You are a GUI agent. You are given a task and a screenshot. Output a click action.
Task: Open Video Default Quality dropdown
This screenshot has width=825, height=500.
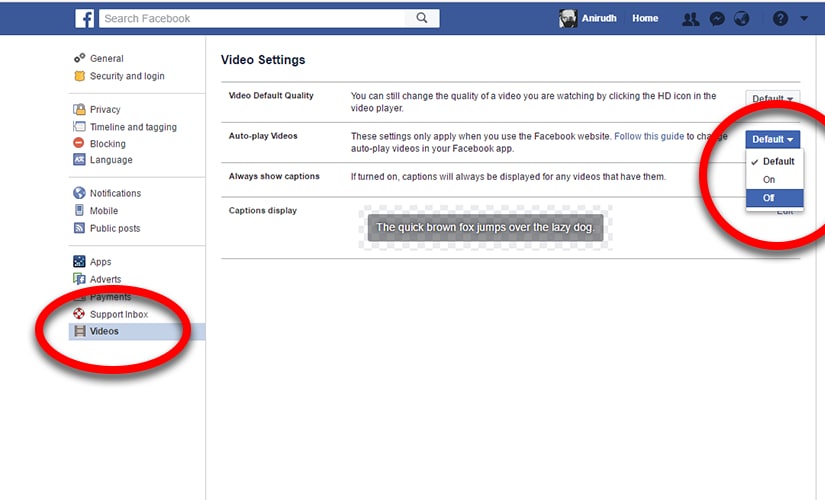pyautogui.click(x=772, y=98)
